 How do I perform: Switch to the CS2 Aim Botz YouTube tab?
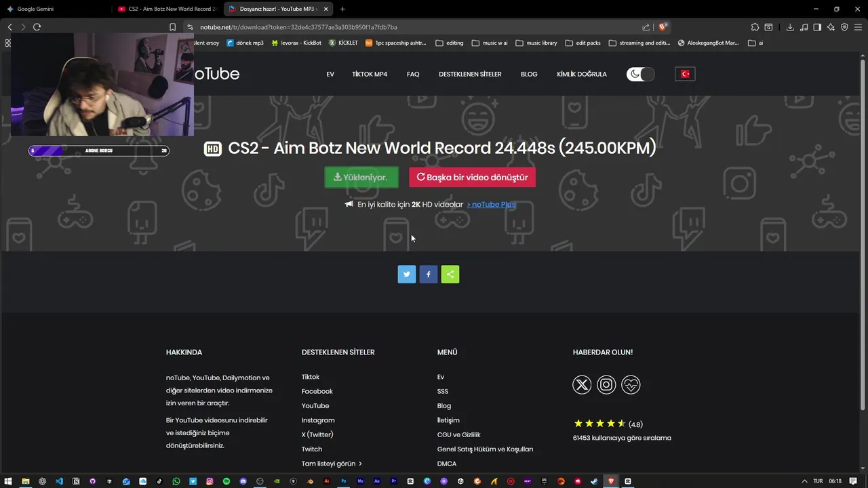pyautogui.click(x=166, y=9)
